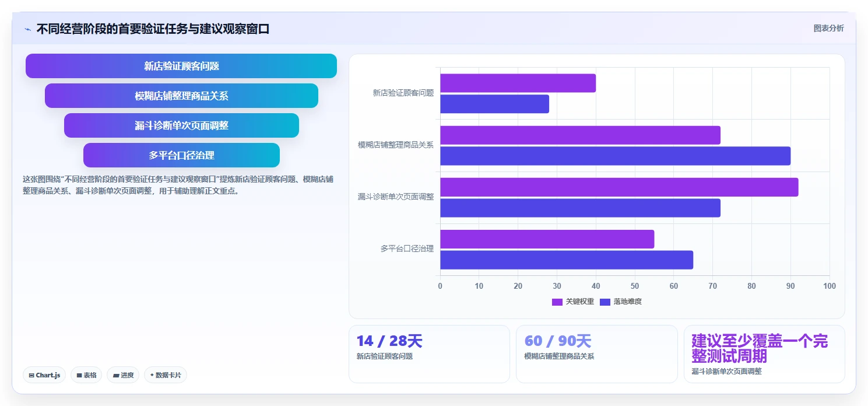Click the spark icon beside the chart title
Image resolution: width=868 pixels, height=406 pixels.
coord(27,29)
